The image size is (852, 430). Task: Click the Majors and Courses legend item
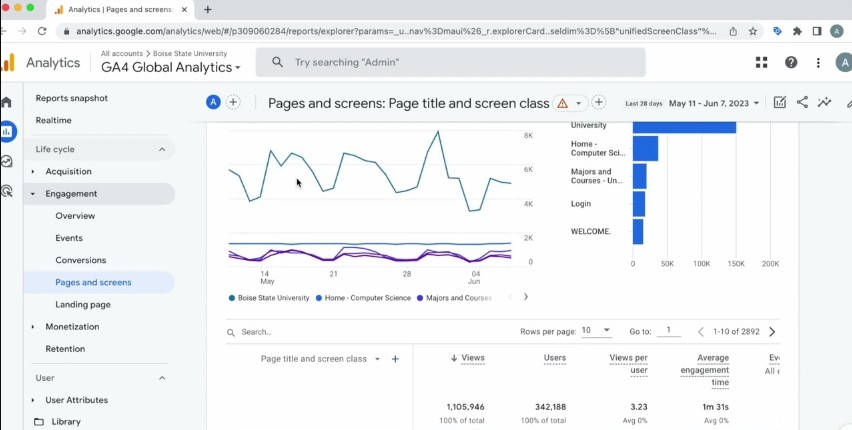point(454,298)
